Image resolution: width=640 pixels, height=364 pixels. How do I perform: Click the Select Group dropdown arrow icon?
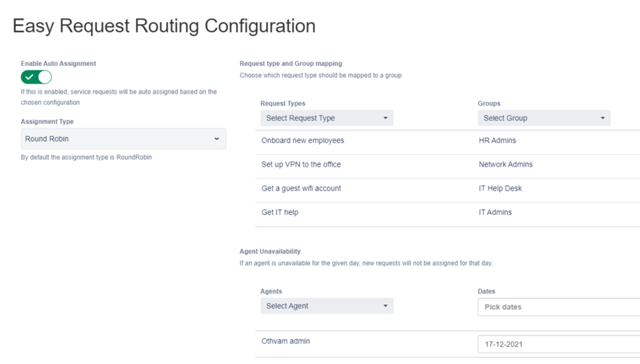point(603,118)
